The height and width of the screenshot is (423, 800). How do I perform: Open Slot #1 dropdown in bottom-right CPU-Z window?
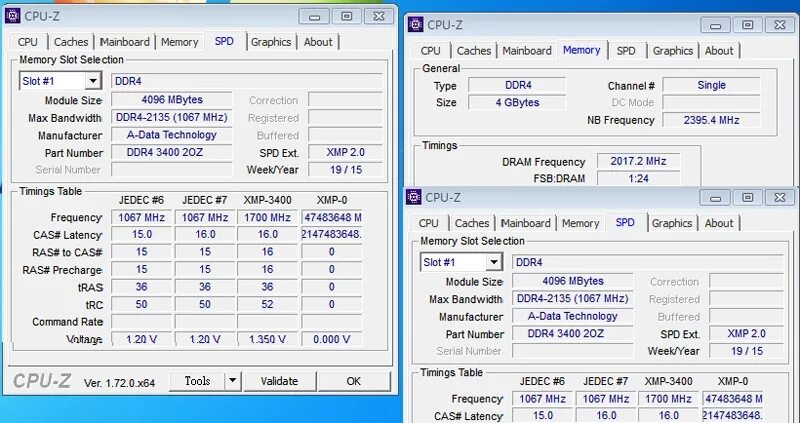[493, 262]
